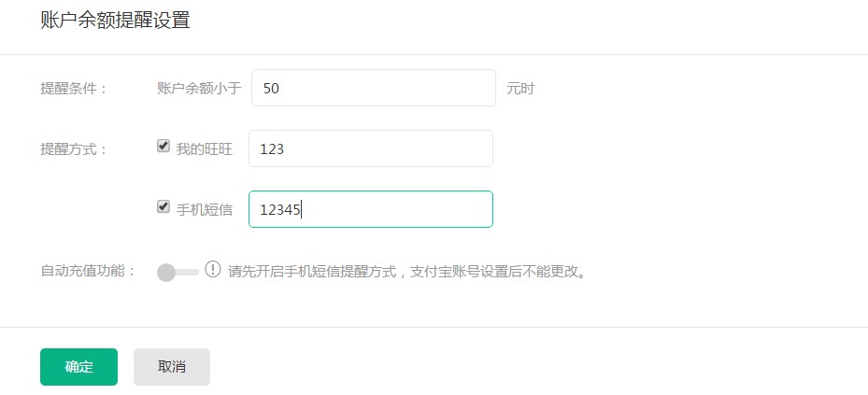Screen dimensions: 868x395
Task: Click the 账户余额小于 prefix text
Action: 199,89
